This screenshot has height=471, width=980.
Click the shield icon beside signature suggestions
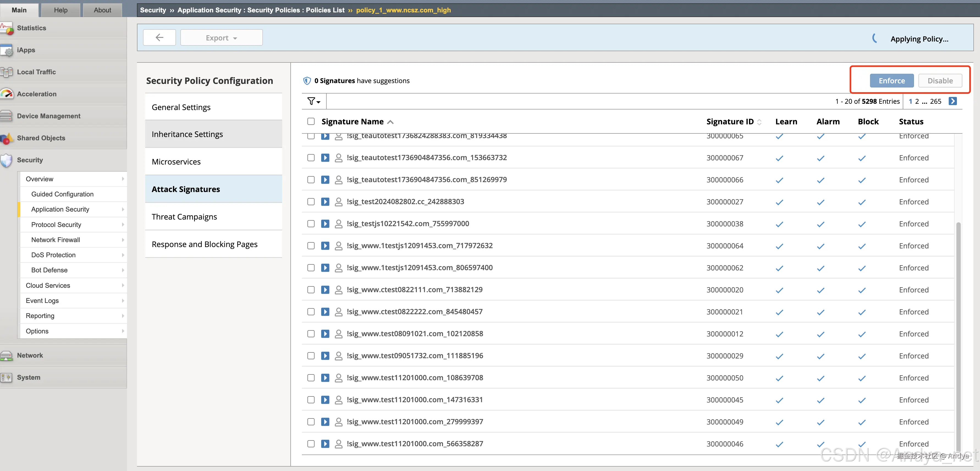(x=307, y=81)
